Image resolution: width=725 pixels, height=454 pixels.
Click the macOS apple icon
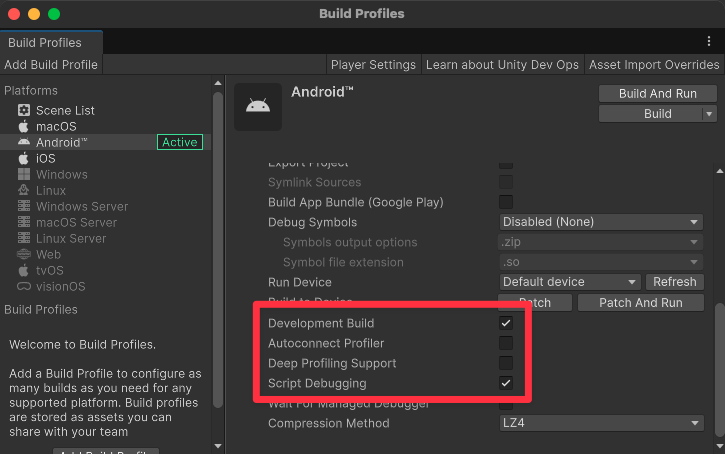[x=24, y=126]
